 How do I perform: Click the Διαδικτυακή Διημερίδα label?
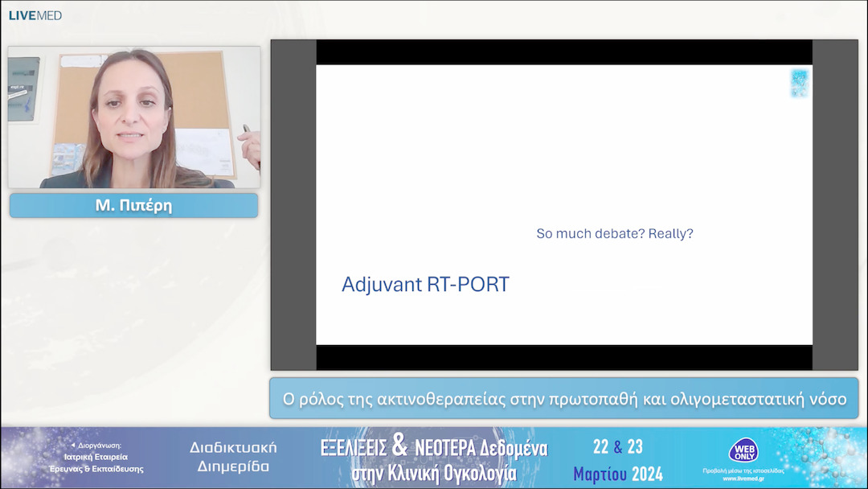233,457
